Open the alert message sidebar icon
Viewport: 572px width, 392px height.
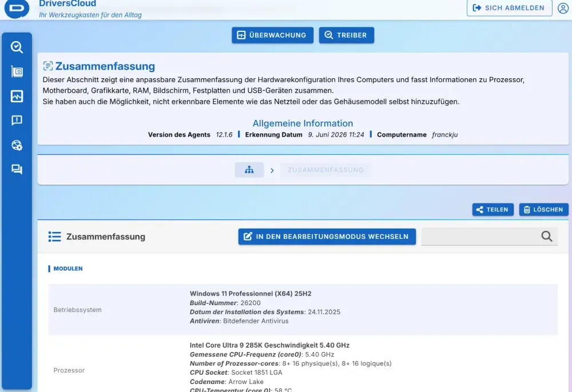click(x=17, y=120)
